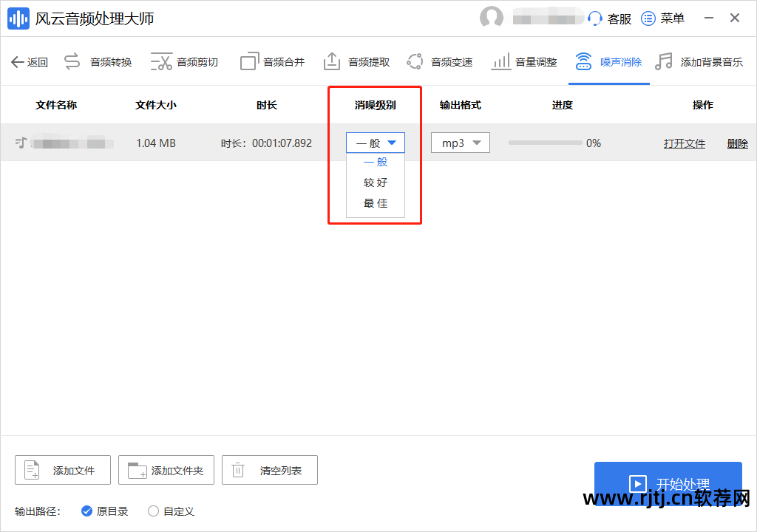Choose 一般 in the dropdown list
Viewport: 757px width, 532px height.
point(375,163)
